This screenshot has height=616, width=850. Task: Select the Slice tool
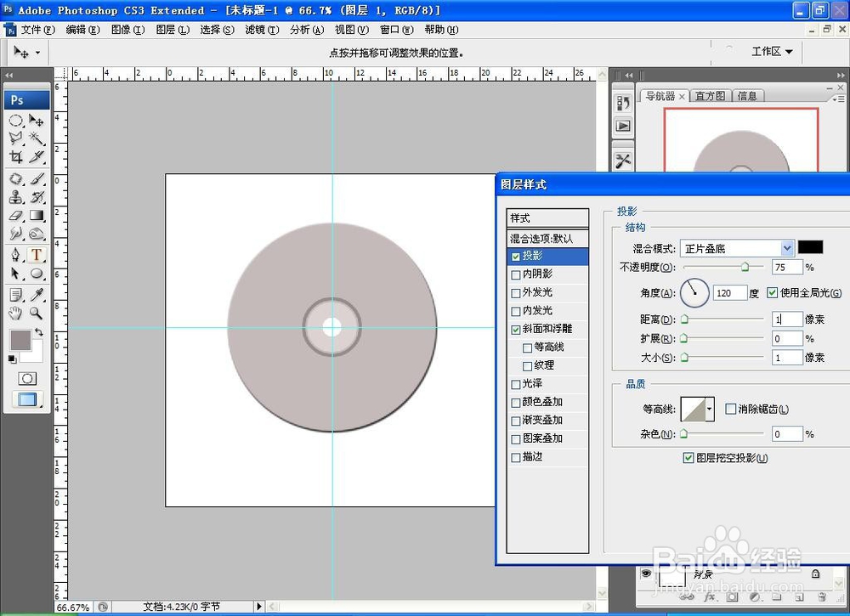click(37, 156)
